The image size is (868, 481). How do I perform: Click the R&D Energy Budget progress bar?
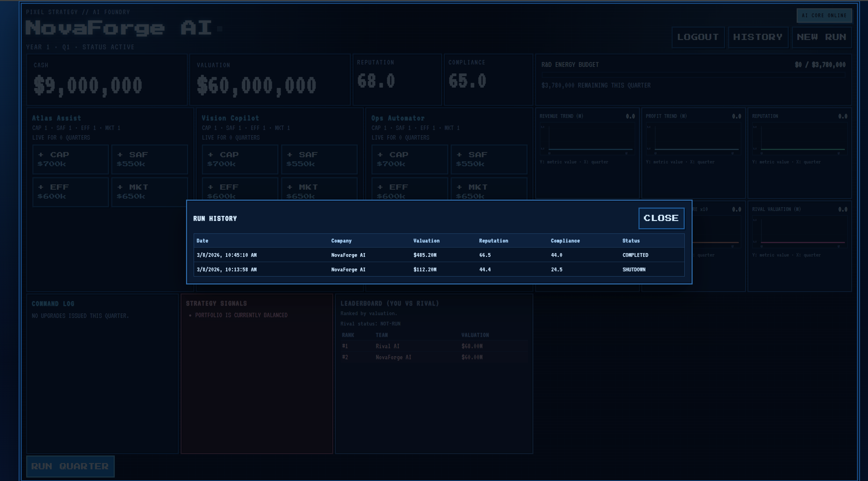pyautogui.click(x=693, y=75)
